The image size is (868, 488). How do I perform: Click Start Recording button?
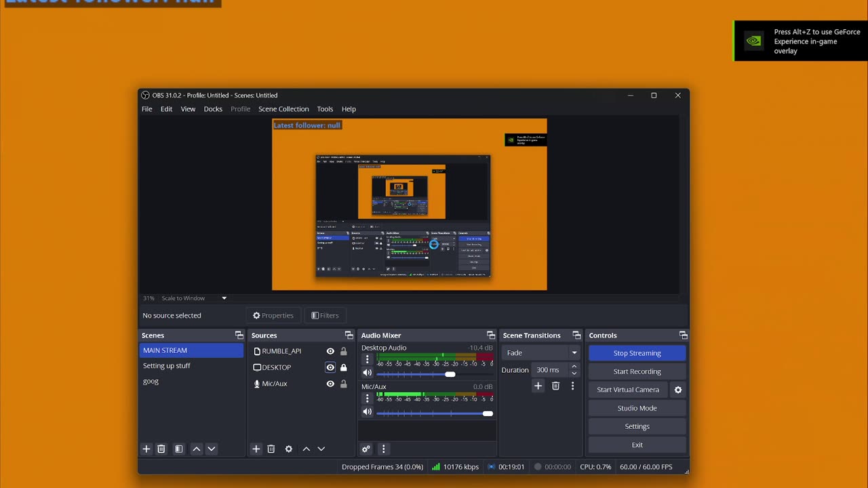pyautogui.click(x=637, y=371)
